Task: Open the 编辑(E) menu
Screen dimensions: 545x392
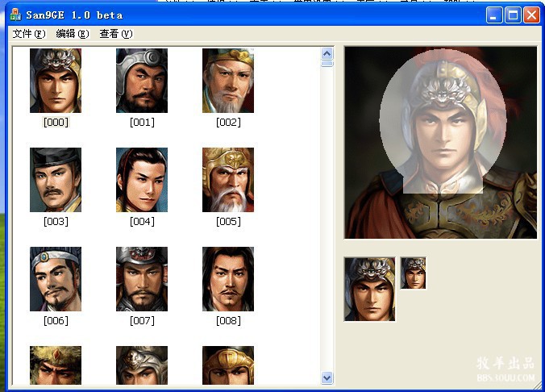Action: point(73,34)
